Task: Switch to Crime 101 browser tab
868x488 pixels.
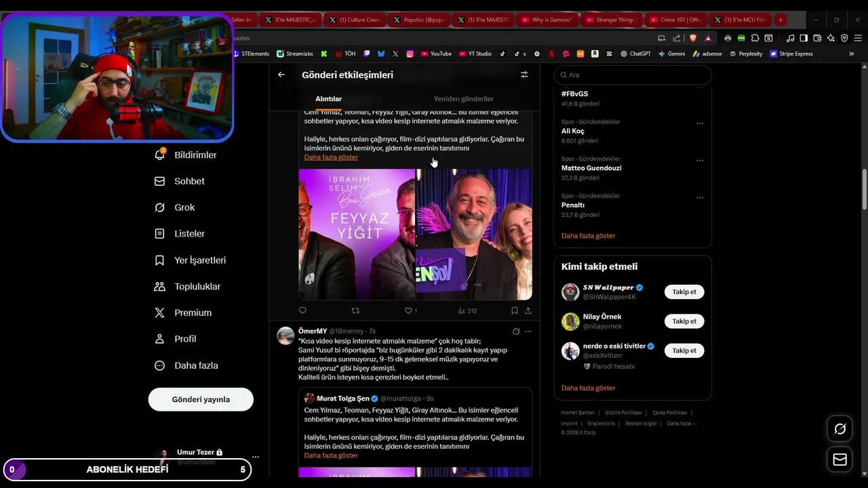Action: (x=675, y=20)
